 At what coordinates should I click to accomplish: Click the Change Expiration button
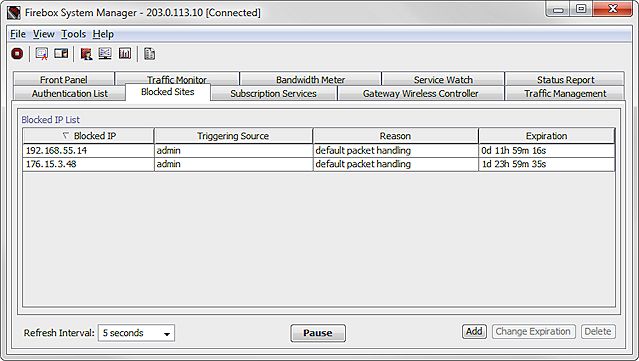(x=533, y=331)
